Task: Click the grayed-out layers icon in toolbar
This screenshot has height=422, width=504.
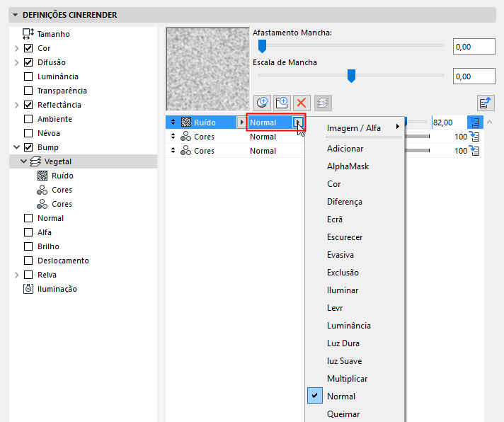Action: [x=323, y=103]
